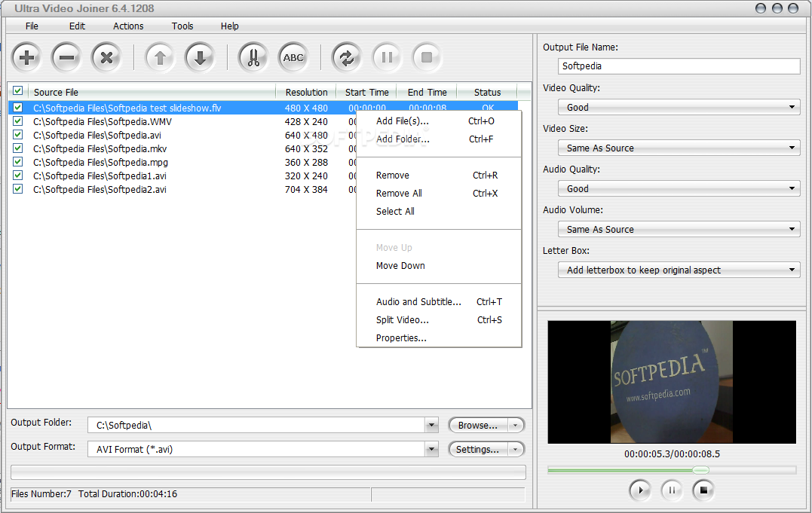Uncheck the Softpedia1.avi file checkbox
Image resolution: width=812 pixels, height=513 pixels.
17,175
